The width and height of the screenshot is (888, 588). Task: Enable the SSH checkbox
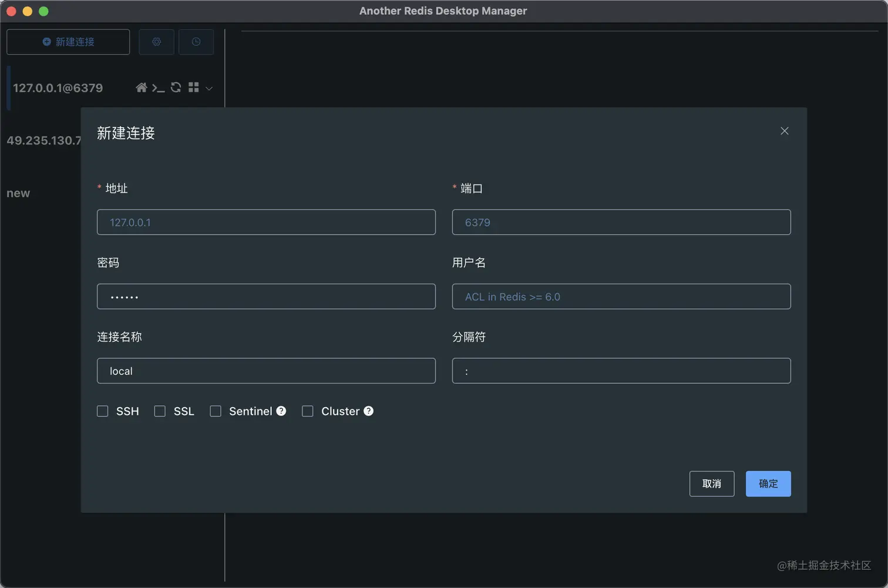pyautogui.click(x=103, y=411)
